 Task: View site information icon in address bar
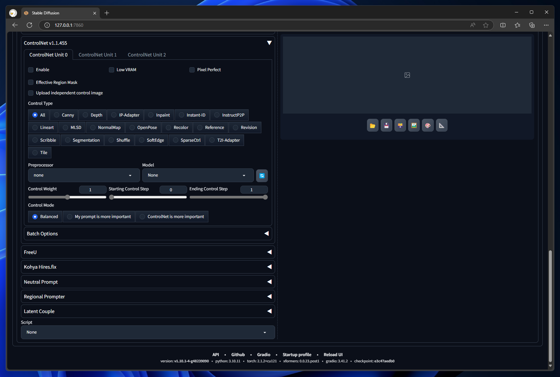pos(47,25)
